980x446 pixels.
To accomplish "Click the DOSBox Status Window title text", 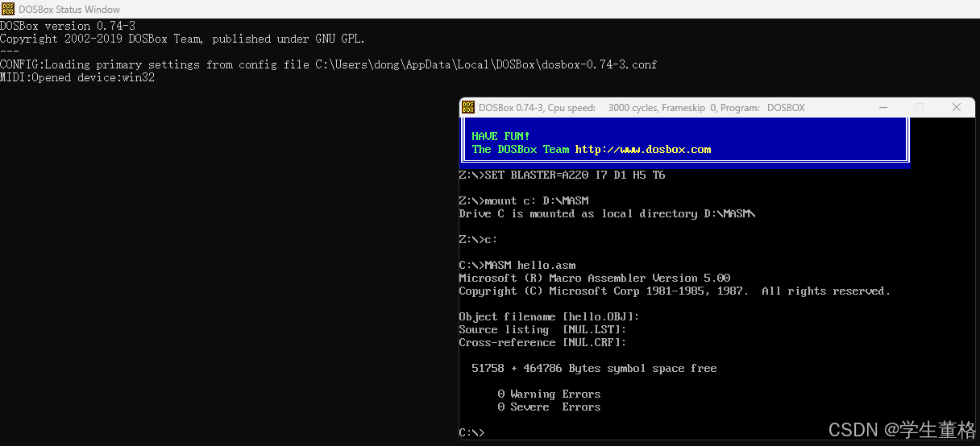I will click(69, 9).
